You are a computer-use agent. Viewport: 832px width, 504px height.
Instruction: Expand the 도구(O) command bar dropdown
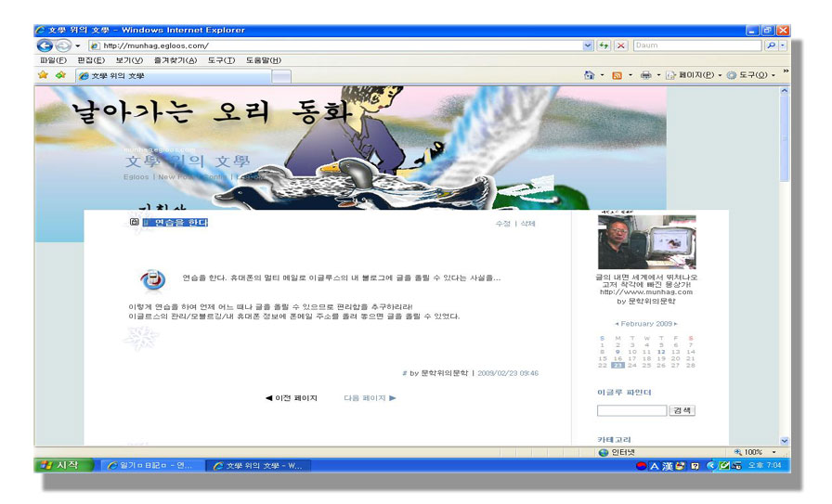(752, 75)
